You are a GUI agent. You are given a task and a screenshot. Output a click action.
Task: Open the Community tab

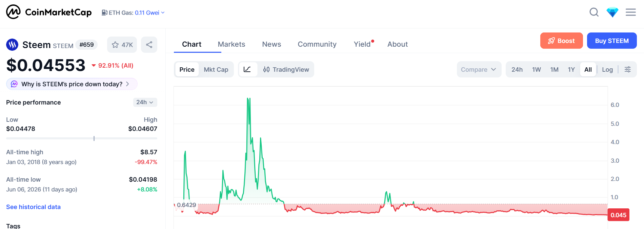click(x=317, y=44)
